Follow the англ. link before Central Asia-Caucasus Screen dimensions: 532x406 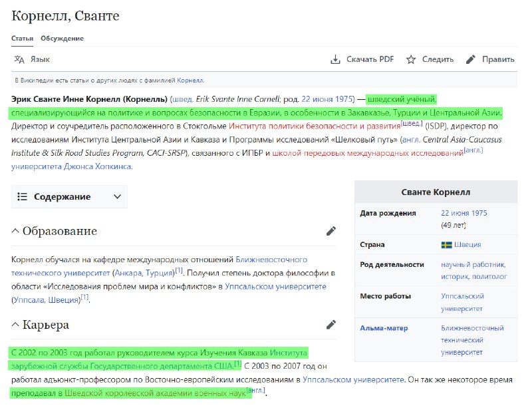[x=411, y=140]
